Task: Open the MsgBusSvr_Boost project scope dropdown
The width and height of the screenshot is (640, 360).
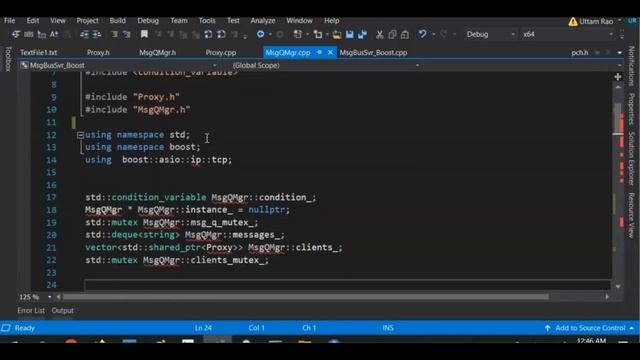Action: pyautogui.click(x=119, y=65)
